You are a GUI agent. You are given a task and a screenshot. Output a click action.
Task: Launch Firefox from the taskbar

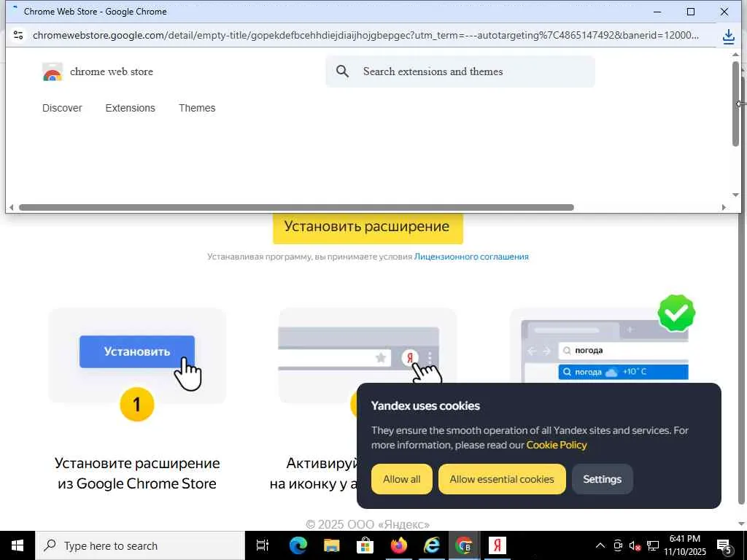[x=398, y=545]
